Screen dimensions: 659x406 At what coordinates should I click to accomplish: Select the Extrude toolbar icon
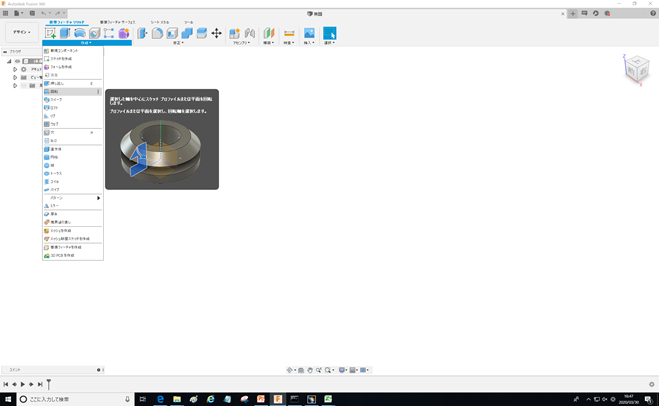tap(65, 33)
